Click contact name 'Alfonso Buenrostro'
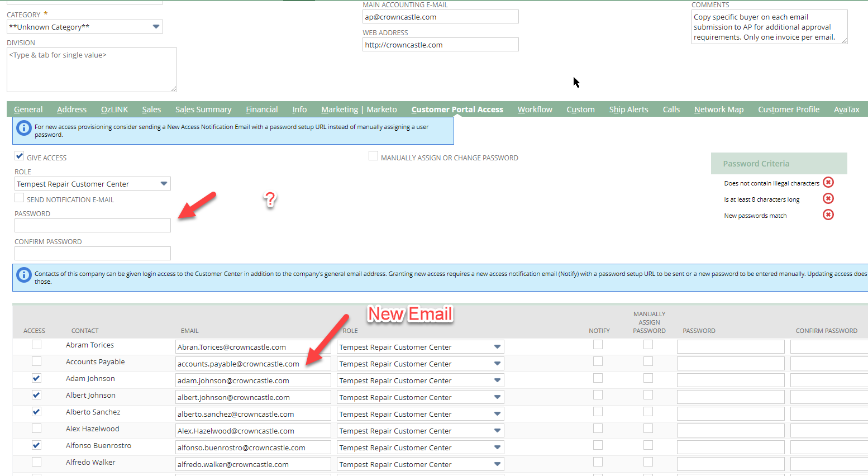The height and width of the screenshot is (476, 868). [98, 445]
